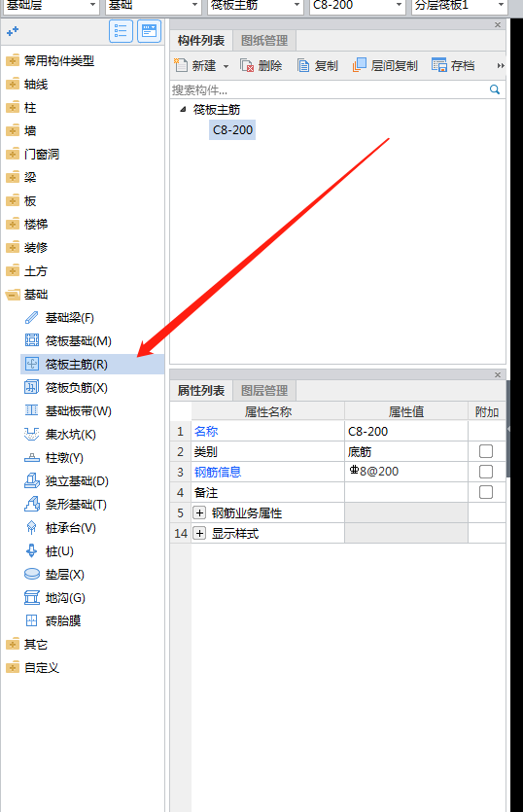The width and height of the screenshot is (523, 812).
Task: Open the 基础 category dropdown
Action: pyautogui.click(x=153, y=6)
